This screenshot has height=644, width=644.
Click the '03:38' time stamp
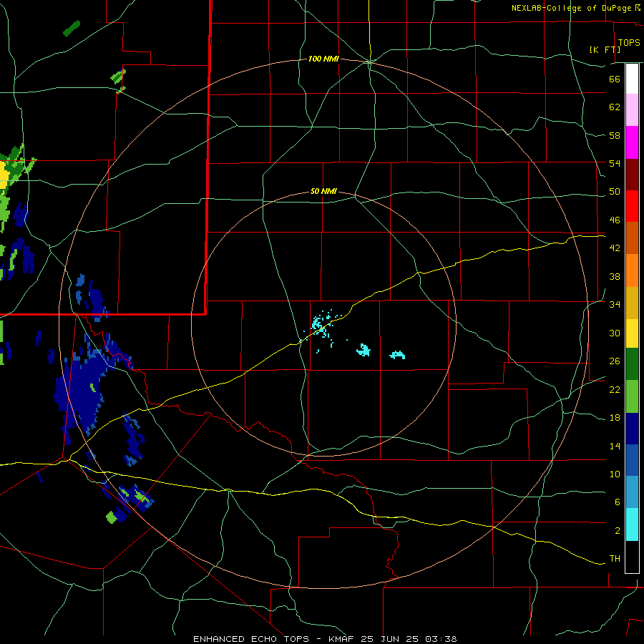tap(441, 639)
